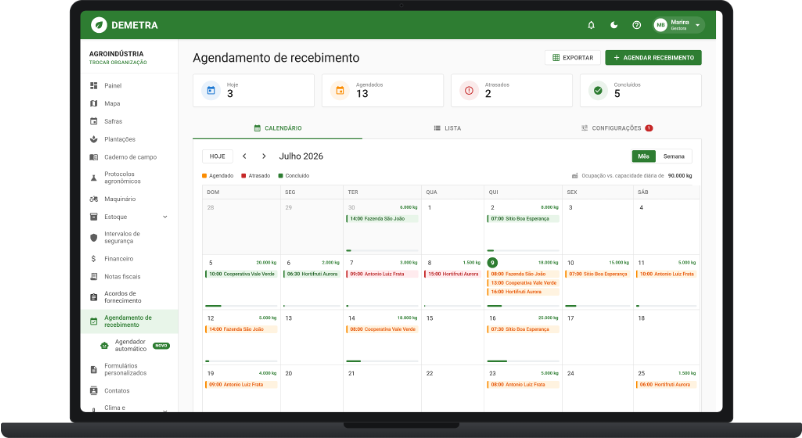Open 07:00 Sítio Boa Esperança on day 10
The height and width of the screenshot is (438, 802).
coord(597,274)
